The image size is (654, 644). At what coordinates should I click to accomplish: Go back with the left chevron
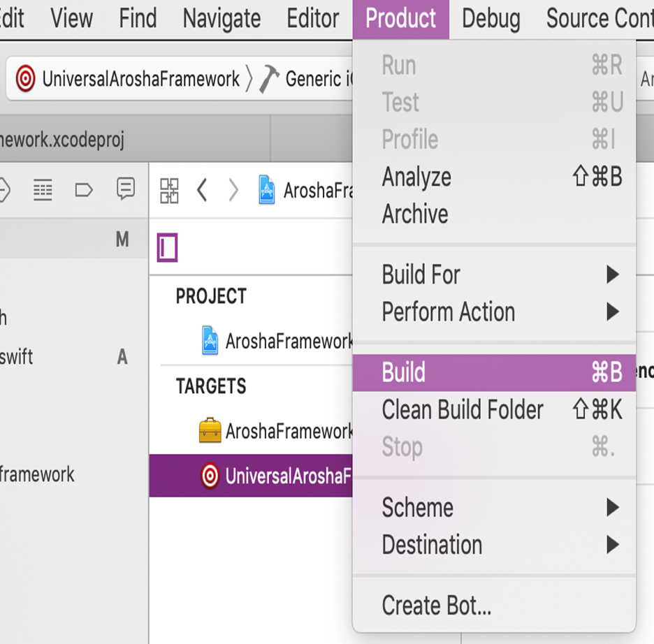[x=203, y=191]
